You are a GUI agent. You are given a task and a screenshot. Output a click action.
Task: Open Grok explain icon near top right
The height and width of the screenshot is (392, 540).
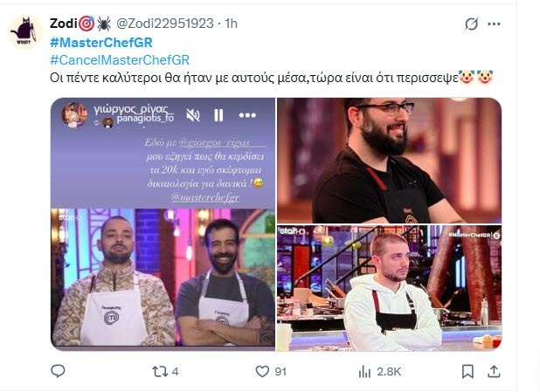(x=471, y=24)
